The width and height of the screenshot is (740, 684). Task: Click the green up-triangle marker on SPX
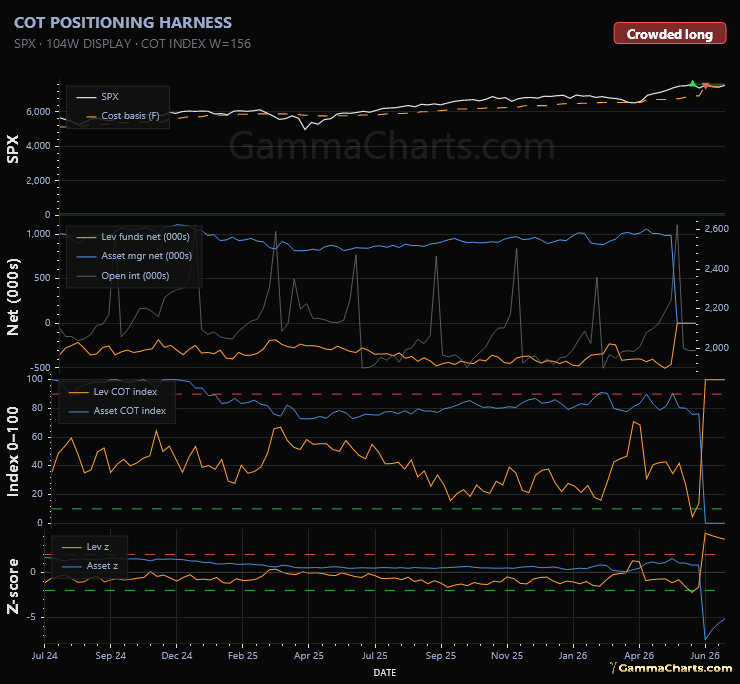pos(692,84)
